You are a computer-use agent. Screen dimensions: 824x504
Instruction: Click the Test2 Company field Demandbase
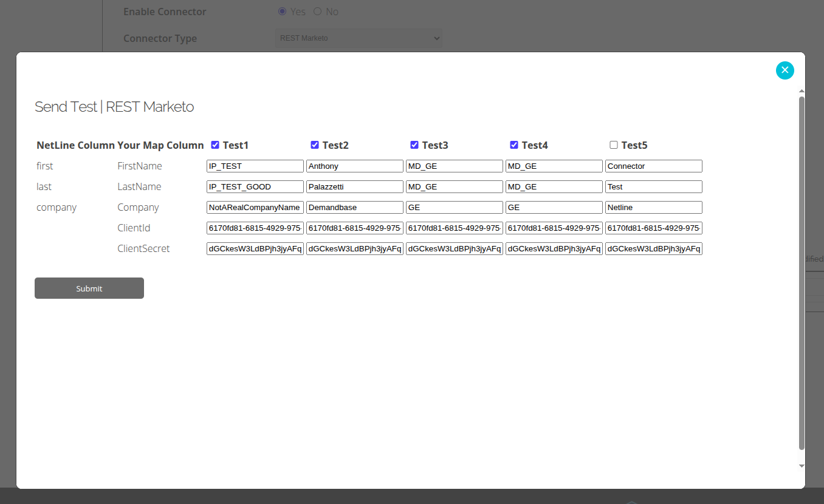click(354, 208)
